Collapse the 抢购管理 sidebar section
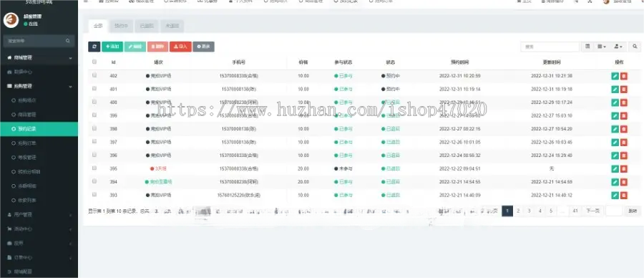Viewport: 644px width, 278px height. (x=39, y=87)
